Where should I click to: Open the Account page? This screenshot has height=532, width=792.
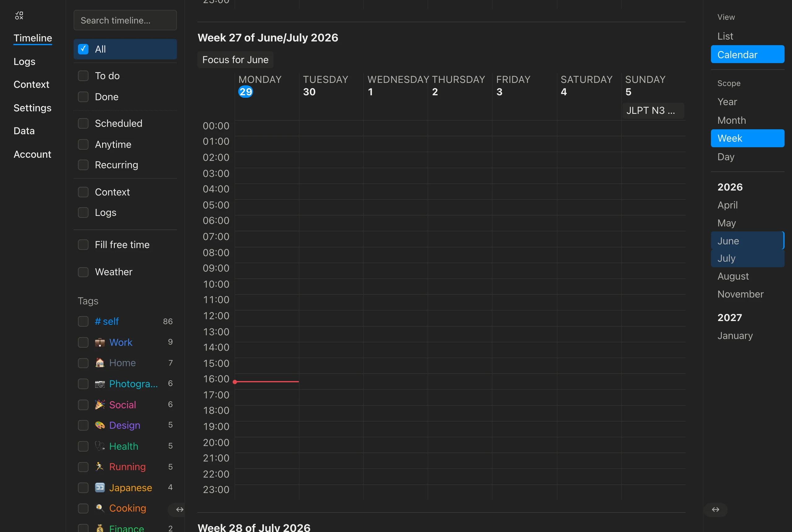point(32,154)
